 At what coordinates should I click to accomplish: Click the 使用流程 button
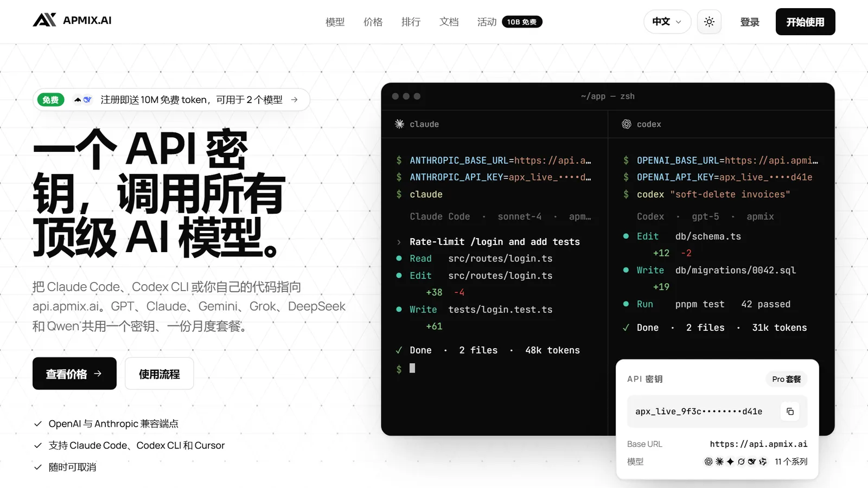pyautogui.click(x=159, y=374)
